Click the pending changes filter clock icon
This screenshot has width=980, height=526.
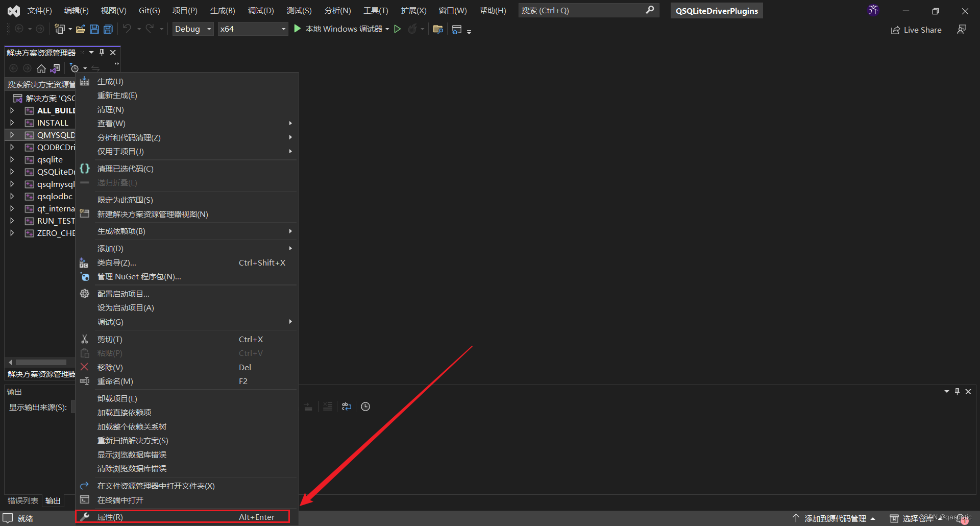pos(75,68)
